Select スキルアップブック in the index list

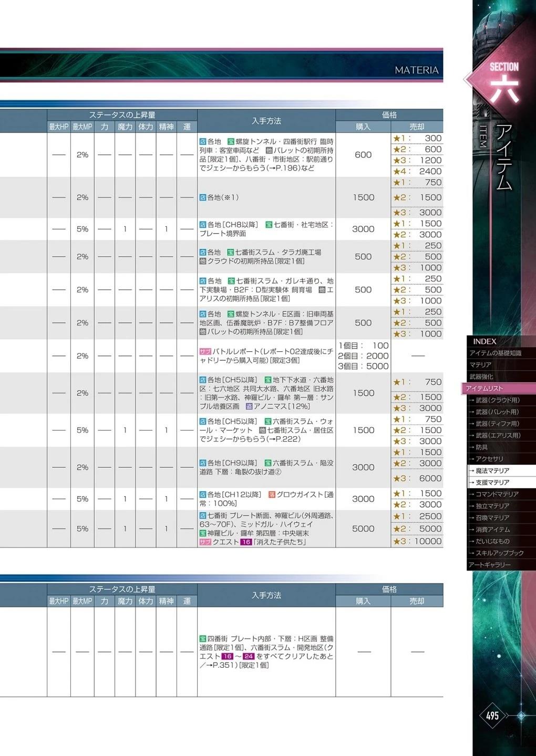click(x=499, y=553)
